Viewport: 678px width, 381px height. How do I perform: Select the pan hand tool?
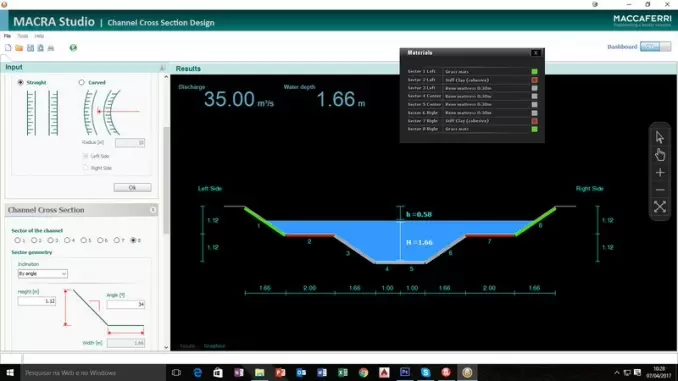(660, 155)
